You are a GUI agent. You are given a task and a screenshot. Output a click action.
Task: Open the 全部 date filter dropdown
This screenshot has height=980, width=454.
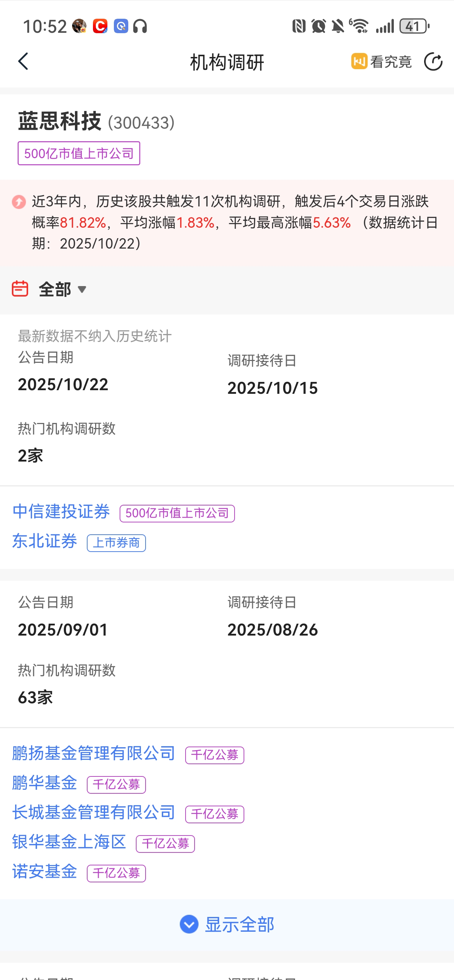coord(63,290)
